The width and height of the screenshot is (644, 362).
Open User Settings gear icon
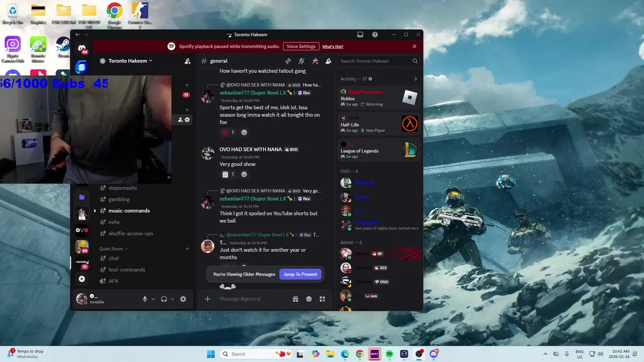pyautogui.click(x=183, y=299)
